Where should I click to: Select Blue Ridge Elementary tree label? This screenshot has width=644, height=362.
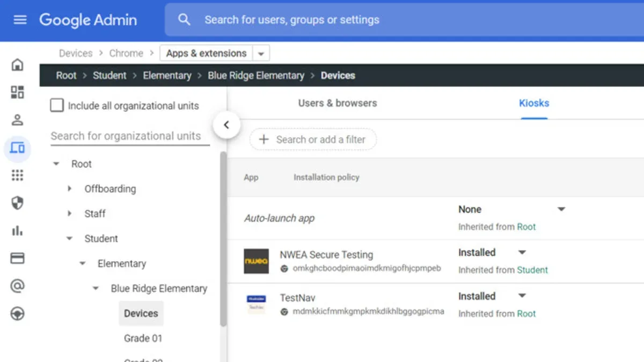[159, 289]
